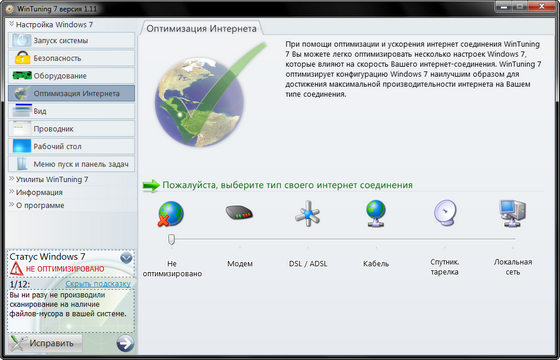The image size is (560, 360).
Task: Click the Скрыть подсказку link
Action: point(98,284)
